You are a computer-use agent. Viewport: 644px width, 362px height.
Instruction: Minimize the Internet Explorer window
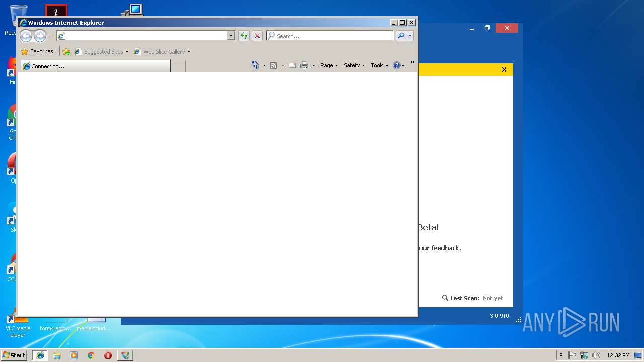tap(394, 23)
